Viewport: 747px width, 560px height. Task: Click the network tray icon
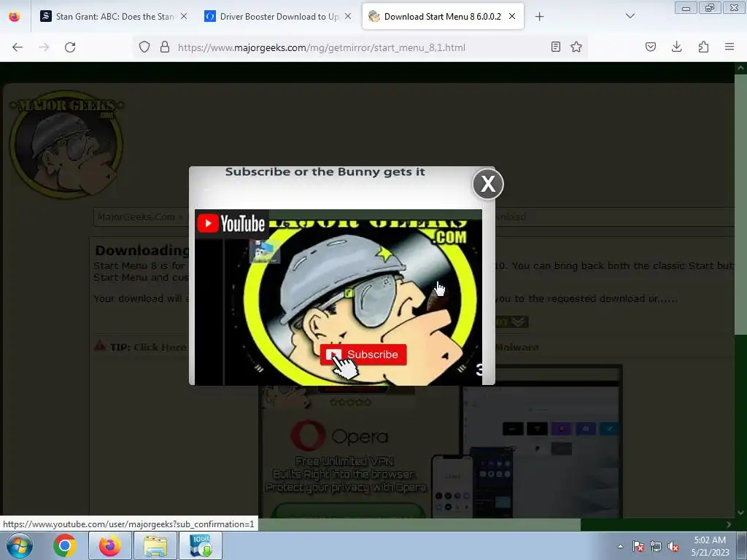656,546
